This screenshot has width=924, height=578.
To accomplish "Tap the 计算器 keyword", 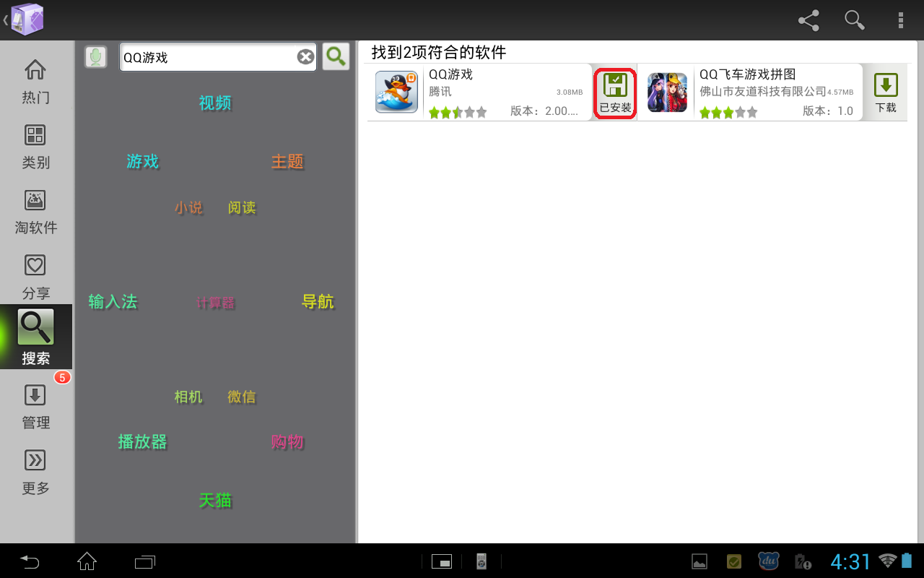I will coord(215,303).
